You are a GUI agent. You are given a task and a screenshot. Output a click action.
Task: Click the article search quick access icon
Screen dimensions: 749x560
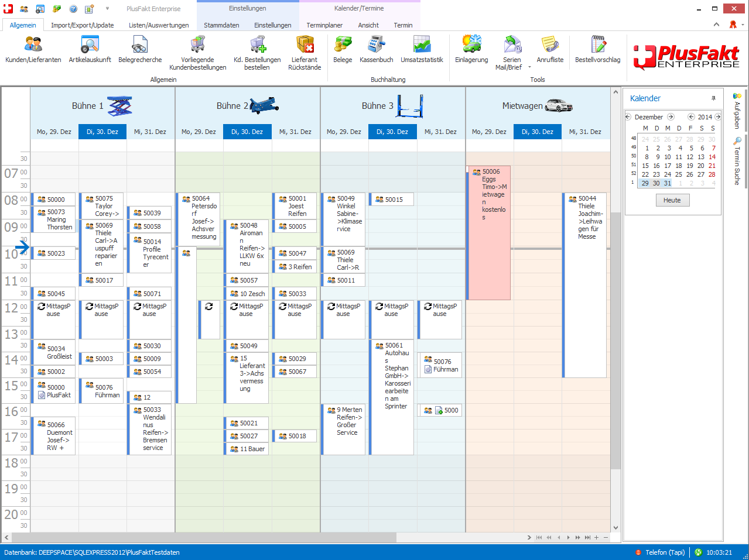[x=40, y=9]
